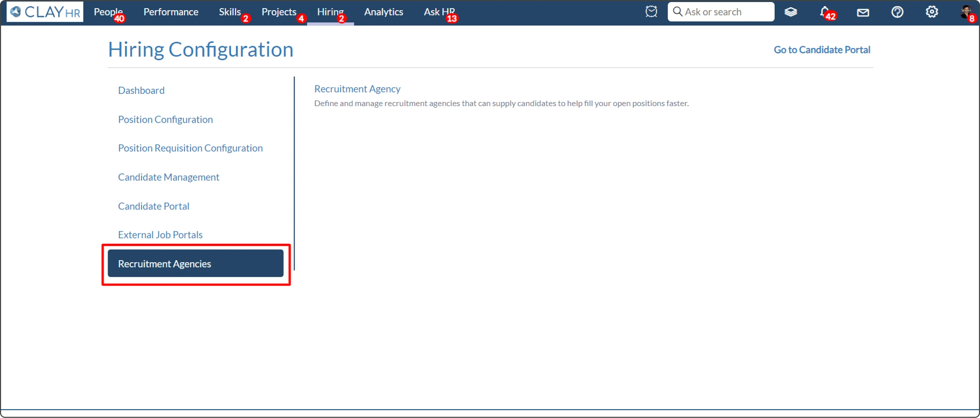Click the Recruitment Agency heading link
Image resolution: width=980 pixels, height=418 pixels.
(x=357, y=88)
